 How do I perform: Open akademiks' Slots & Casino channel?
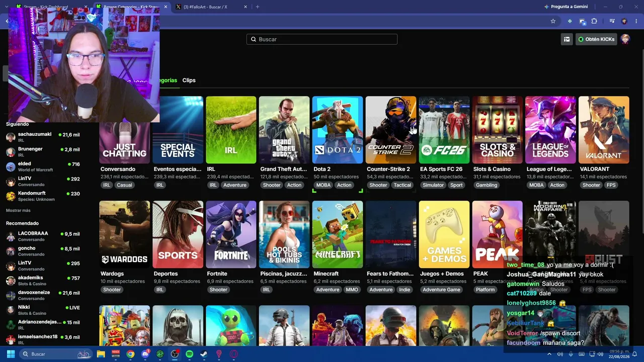click(x=43, y=280)
